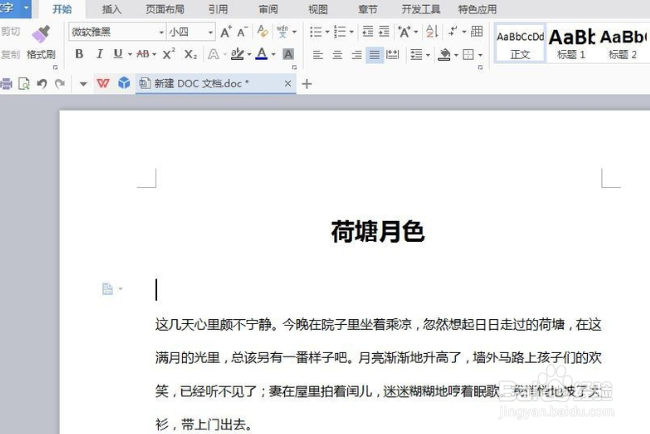
Task: Apply the 正文 style
Action: coord(520,44)
